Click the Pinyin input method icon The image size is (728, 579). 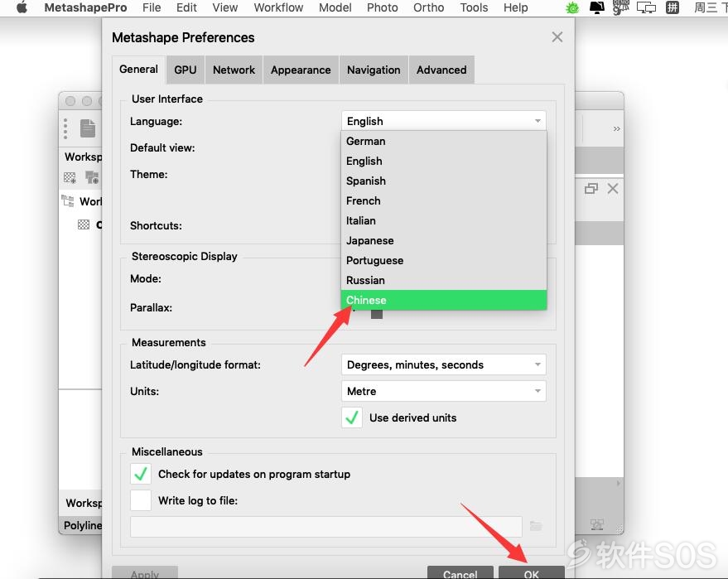click(x=673, y=7)
